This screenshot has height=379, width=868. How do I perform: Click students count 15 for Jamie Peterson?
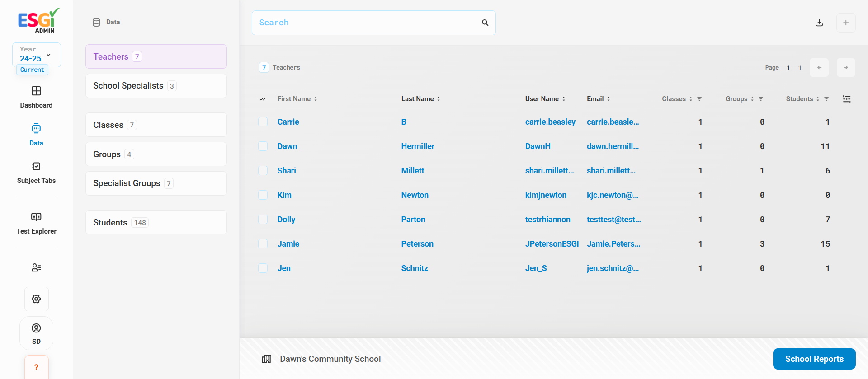(x=825, y=244)
